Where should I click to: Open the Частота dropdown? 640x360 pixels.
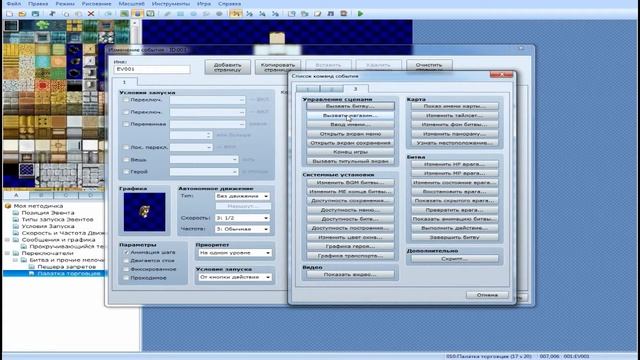pyautogui.click(x=242, y=229)
